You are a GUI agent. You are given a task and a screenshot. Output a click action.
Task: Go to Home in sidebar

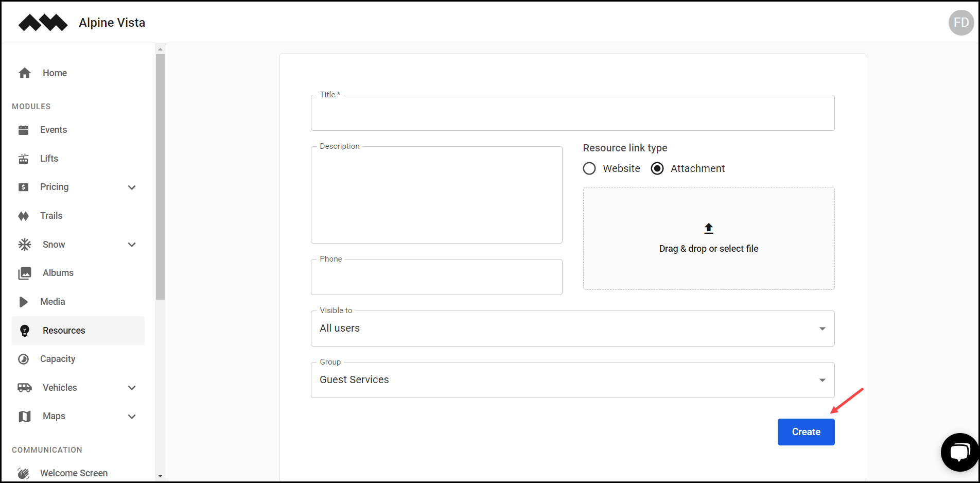(x=78, y=73)
